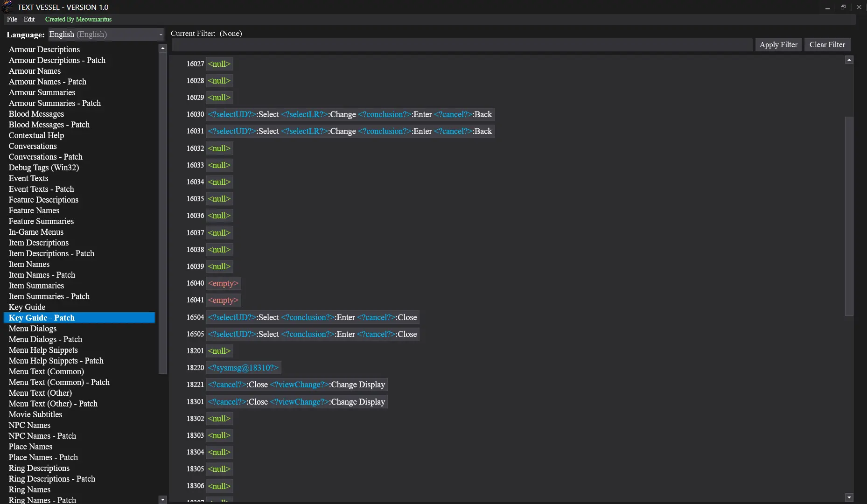Image resolution: width=867 pixels, height=504 pixels.
Task: Select Feature Descriptions category
Action: click(x=43, y=200)
